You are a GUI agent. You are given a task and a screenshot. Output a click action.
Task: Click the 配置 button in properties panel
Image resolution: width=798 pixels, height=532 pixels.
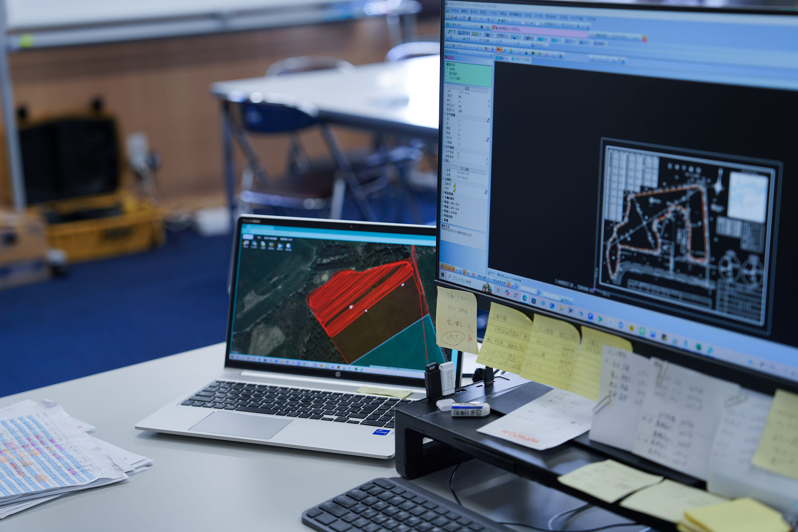[x=467, y=89]
